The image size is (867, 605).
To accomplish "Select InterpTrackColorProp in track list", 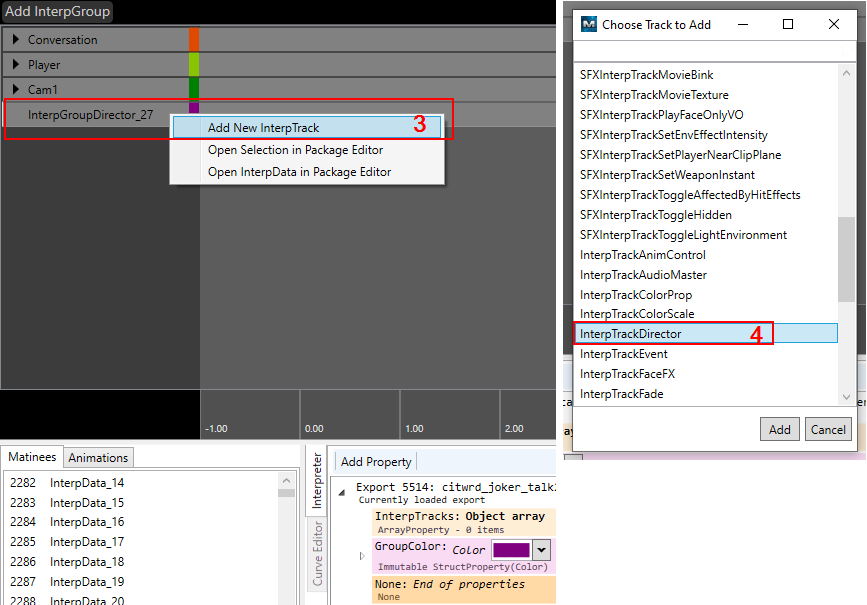I will click(x=706, y=294).
